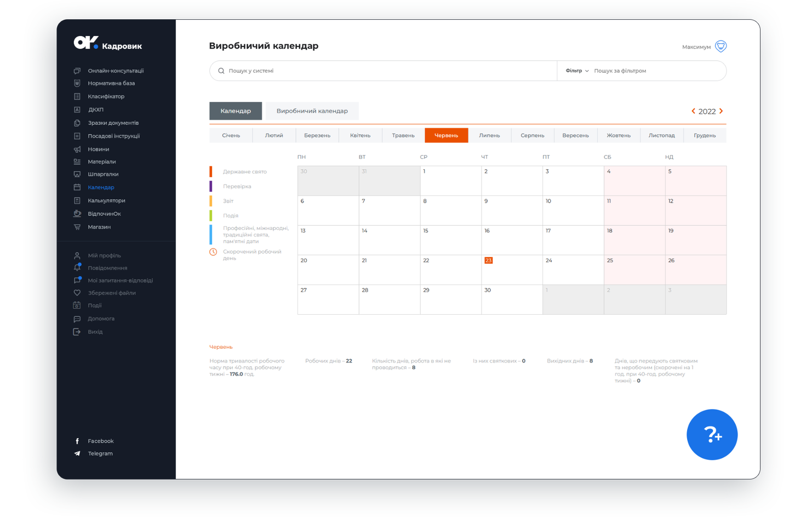This screenshot has height=524, width=812.
Task: Click the blue question-plus help button
Action: click(712, 435)
